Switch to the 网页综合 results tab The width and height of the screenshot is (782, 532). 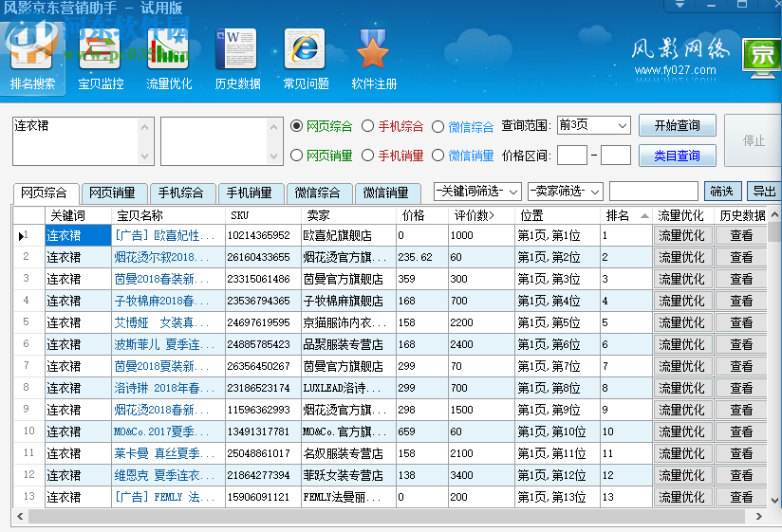pyautogui.click(x=45, y=193)
